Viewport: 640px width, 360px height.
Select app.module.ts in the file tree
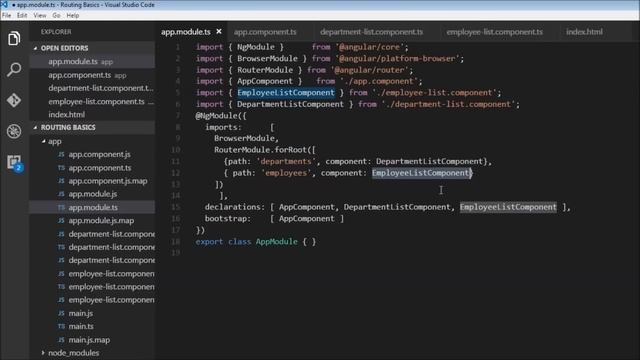pos(93,207)
